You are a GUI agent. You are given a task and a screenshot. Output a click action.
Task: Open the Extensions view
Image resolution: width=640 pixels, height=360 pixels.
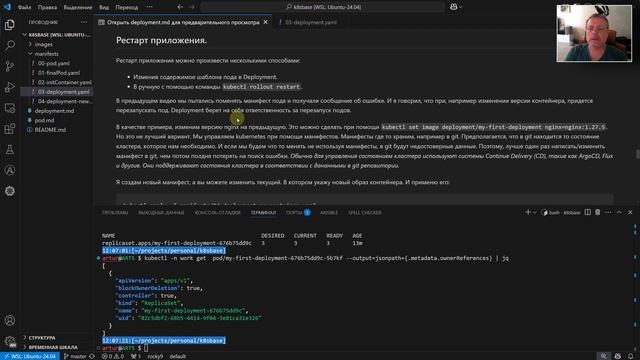(x=10, y=129)
